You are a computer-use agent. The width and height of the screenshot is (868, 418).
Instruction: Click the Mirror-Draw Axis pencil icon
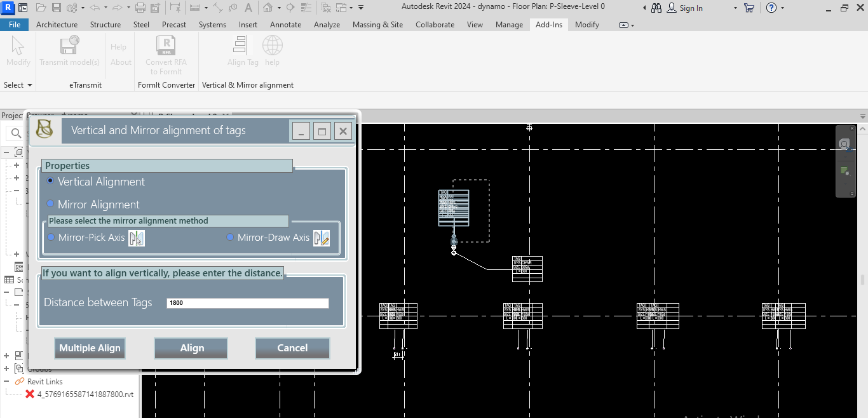321,238
